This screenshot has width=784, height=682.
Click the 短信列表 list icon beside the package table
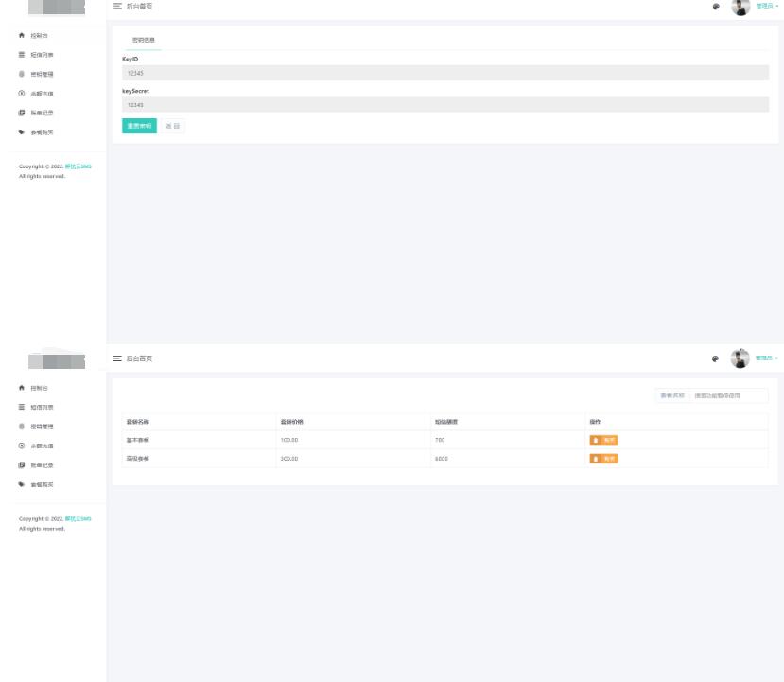[x=22, y=407]
